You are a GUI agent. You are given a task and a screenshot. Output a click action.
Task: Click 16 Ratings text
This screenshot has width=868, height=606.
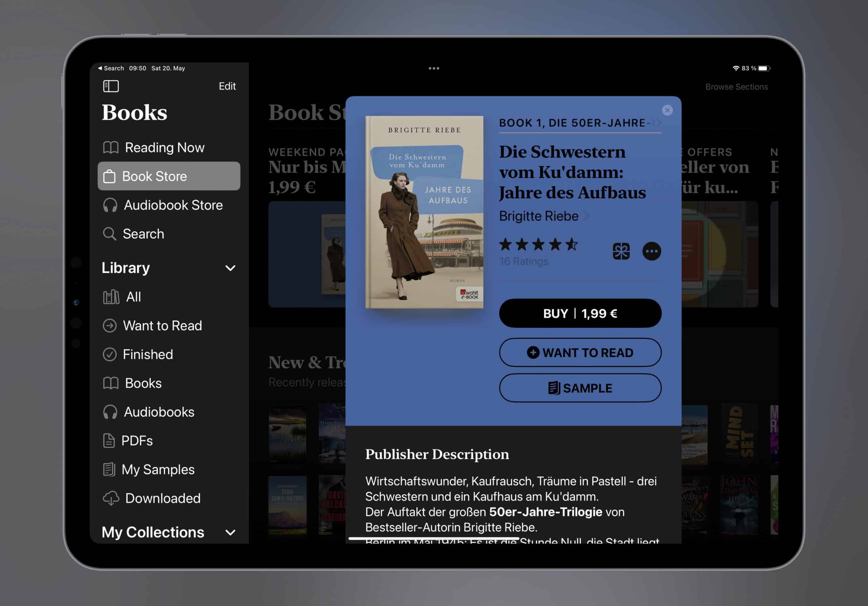(524, 261)
